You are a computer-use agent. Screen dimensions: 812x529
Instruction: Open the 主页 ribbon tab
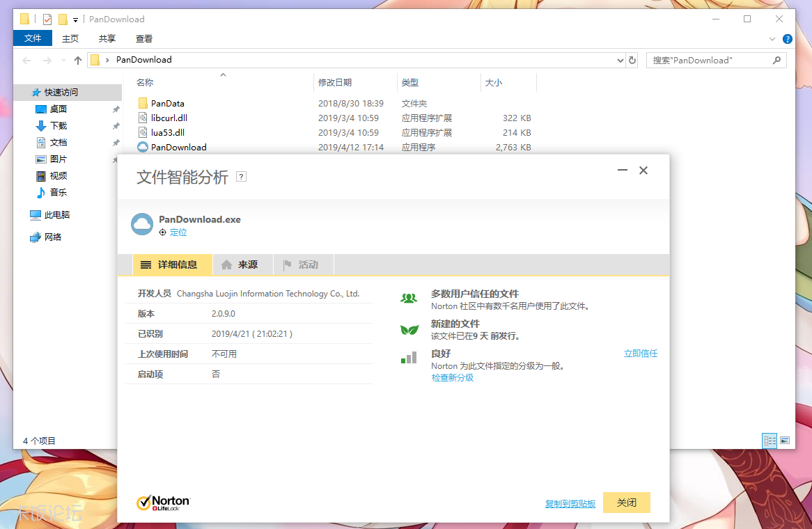click(x=70, y=39)
